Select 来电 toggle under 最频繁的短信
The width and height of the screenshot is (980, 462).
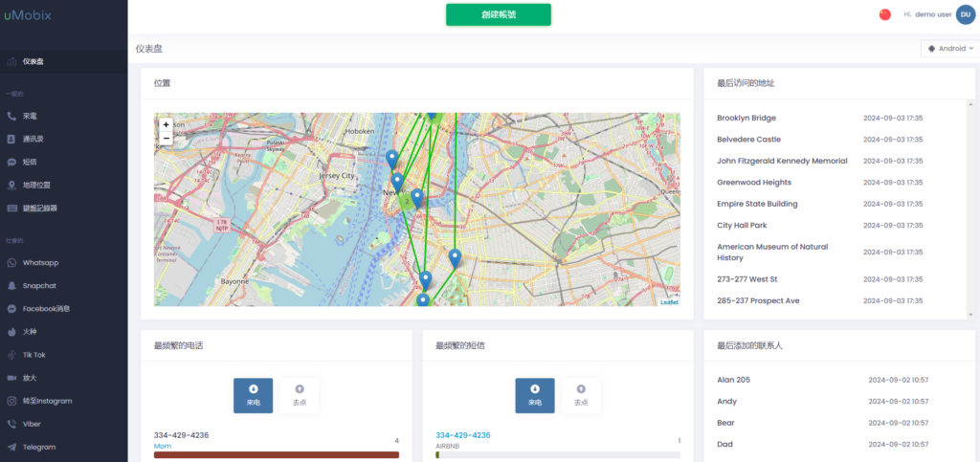click(x=534, y=395)
